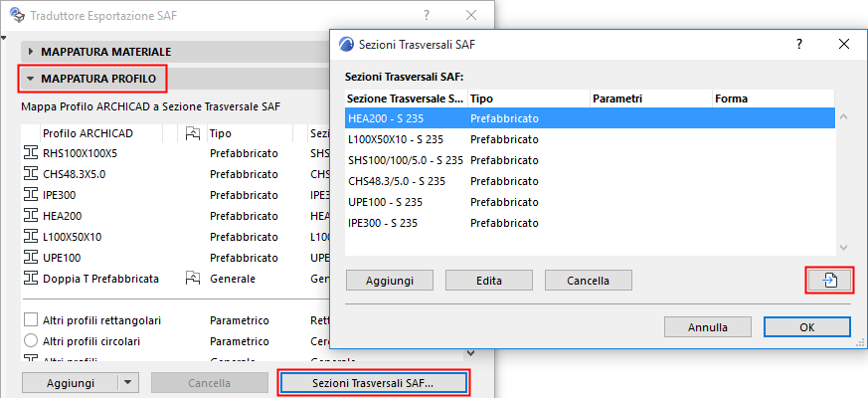
Task: Select IPE300 profile in mapping list
Action: (176, 195)
